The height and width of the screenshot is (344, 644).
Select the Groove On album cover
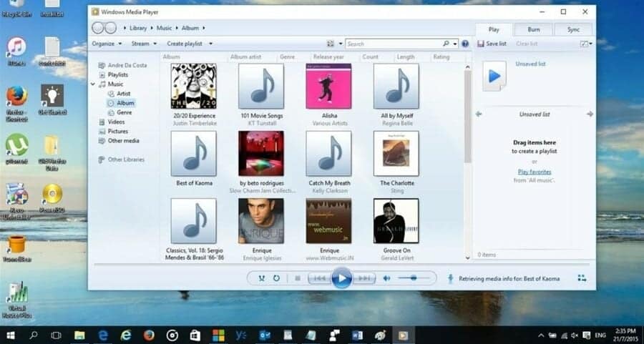[x=396, y=221]
